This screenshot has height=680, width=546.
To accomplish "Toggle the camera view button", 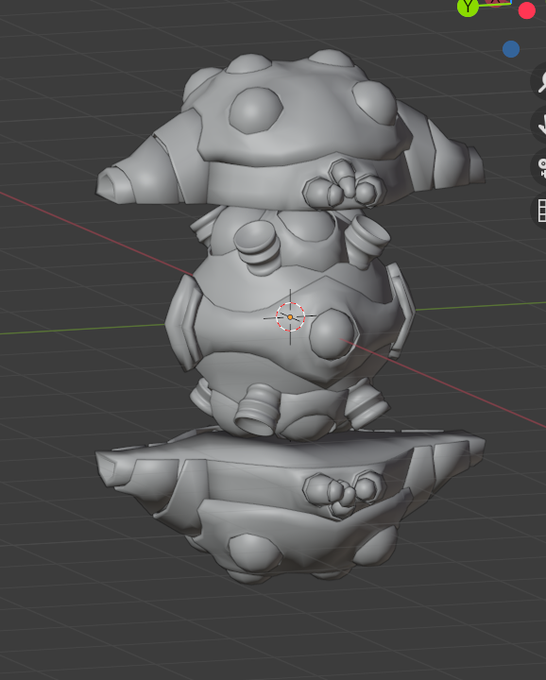I will (539, 168).
